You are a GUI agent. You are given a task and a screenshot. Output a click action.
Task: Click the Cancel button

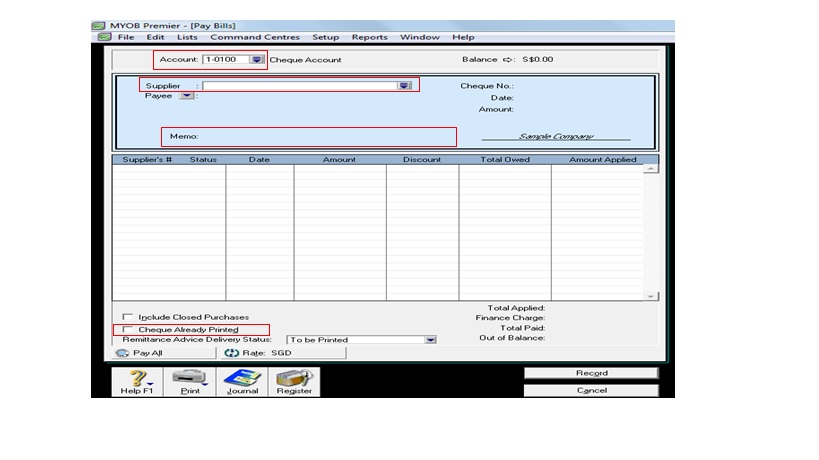point(591,391)
